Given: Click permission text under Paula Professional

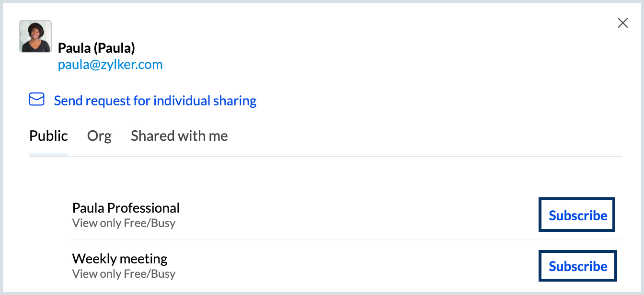Looking at the screenshot, I should (124, 223).
